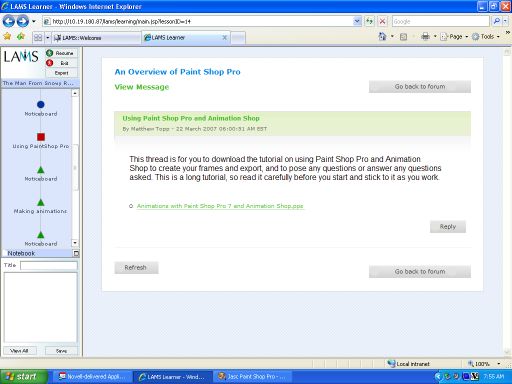Click the Notebook Title input field
512x384 pixels.
point(49,265)
